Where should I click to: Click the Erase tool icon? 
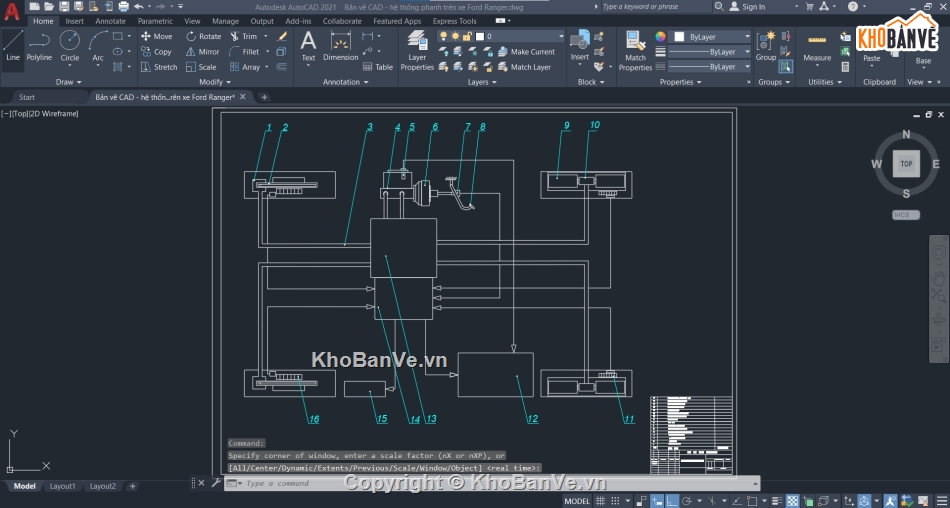pyautogui.click(x=282, y=36)
